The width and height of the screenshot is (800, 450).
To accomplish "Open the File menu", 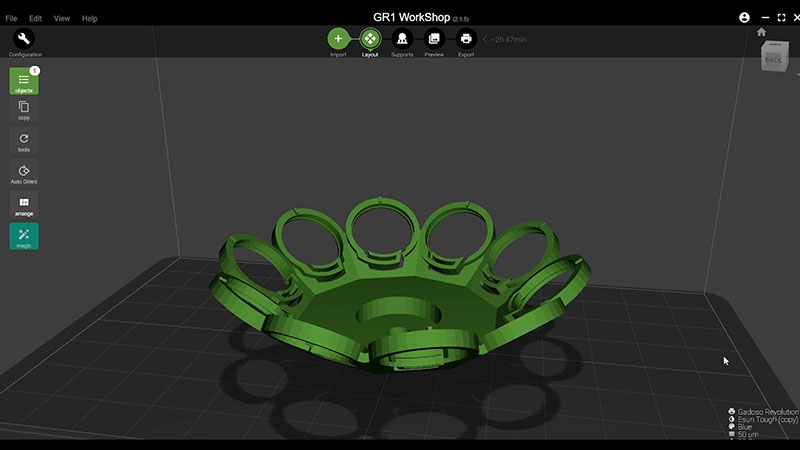I will (x=11, y=18).
